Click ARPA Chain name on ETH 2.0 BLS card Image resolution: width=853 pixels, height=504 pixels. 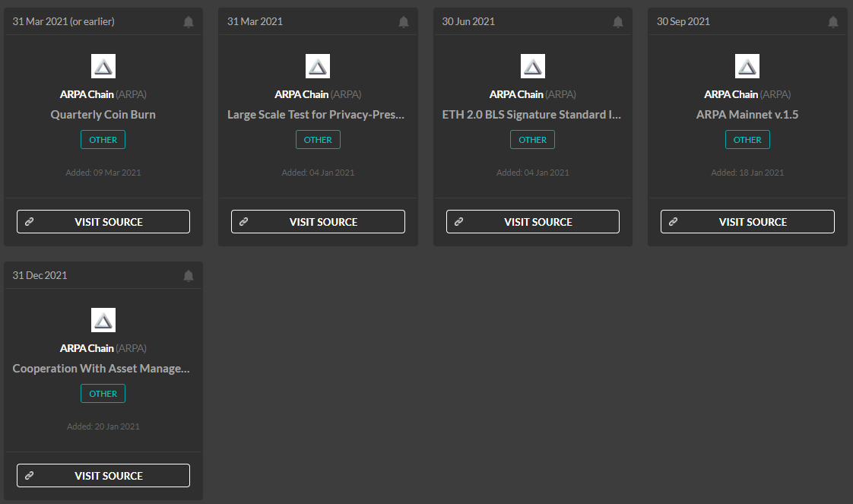516,94
